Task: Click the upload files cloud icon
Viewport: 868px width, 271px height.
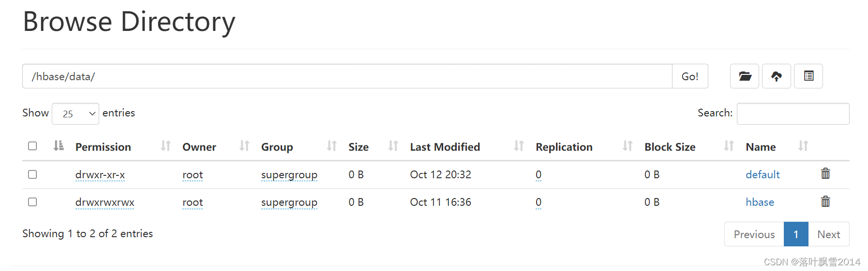Action: pyautogui.click(x=776, y=76)
